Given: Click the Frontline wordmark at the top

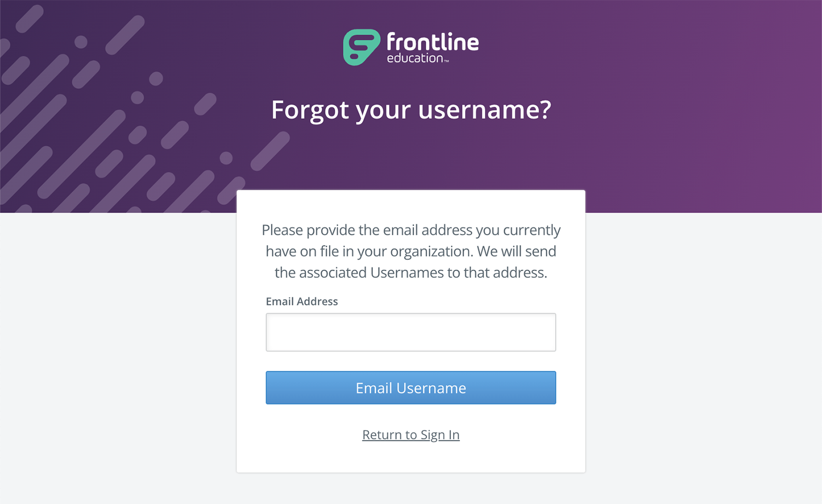Looking at the screenshot, I should click(x=432, y=42).
